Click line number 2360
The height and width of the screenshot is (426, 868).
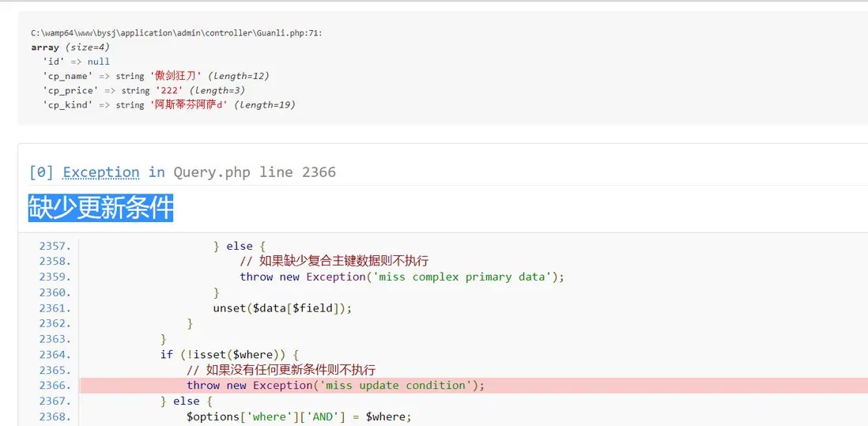[55, 292]
